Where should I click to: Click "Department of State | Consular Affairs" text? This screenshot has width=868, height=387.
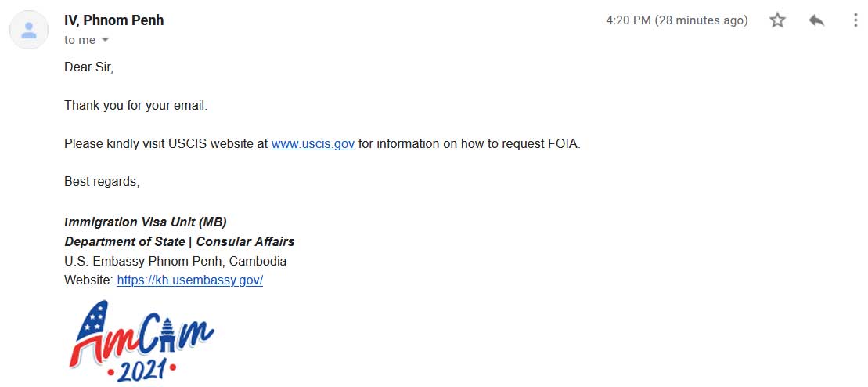point(179,242)
